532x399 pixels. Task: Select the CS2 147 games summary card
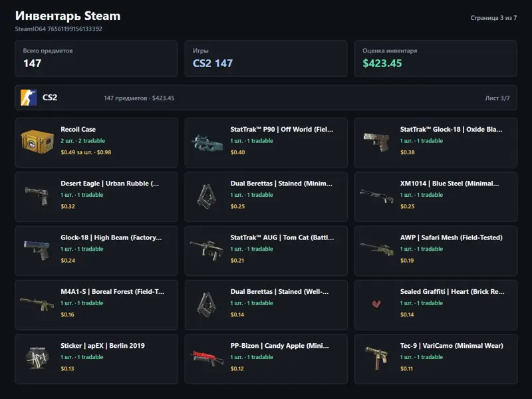click(x=266, y=59)
